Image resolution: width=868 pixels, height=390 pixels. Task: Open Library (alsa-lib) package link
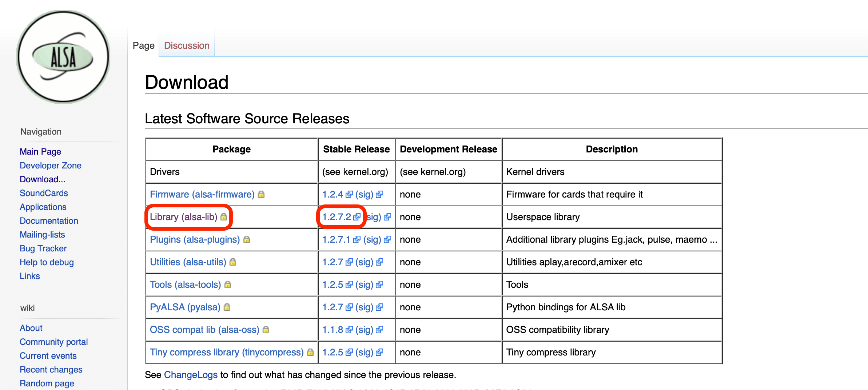(x=184, y=217)
